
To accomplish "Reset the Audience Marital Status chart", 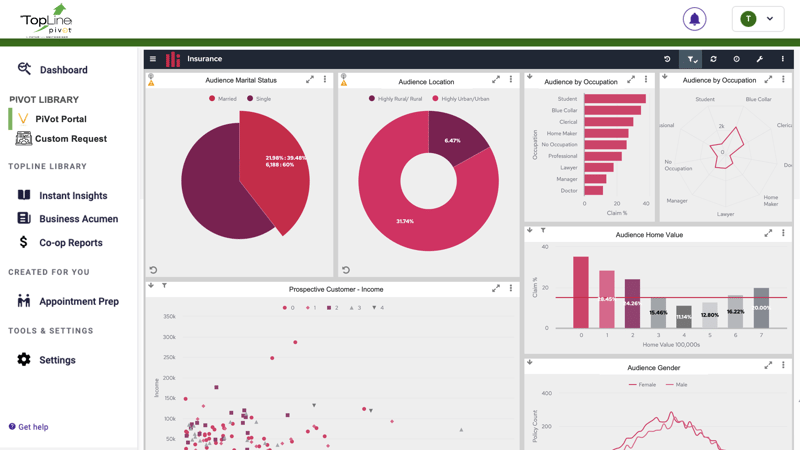I will click(153, 270).
